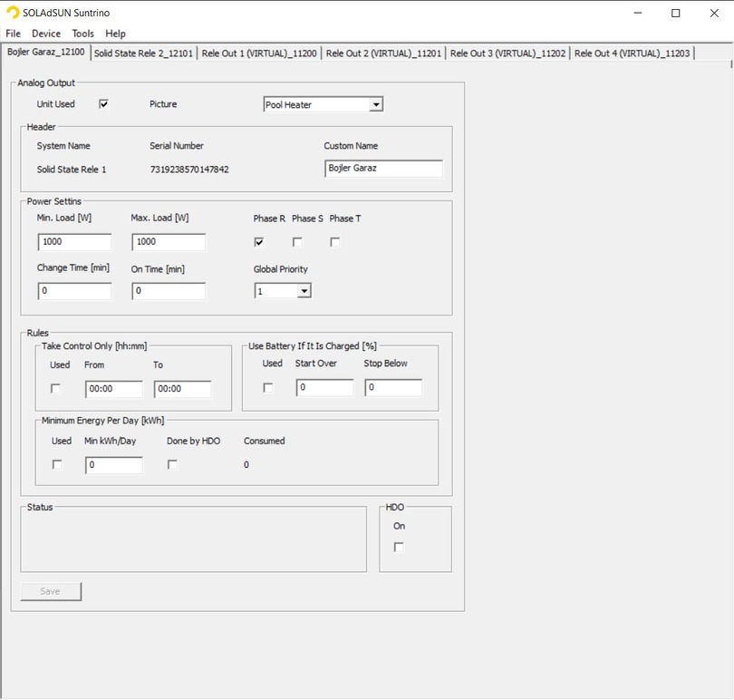Click the SOLAdSUN Suntrino app logo icon
The image size is (734, 700).
[x=13, y=13]
